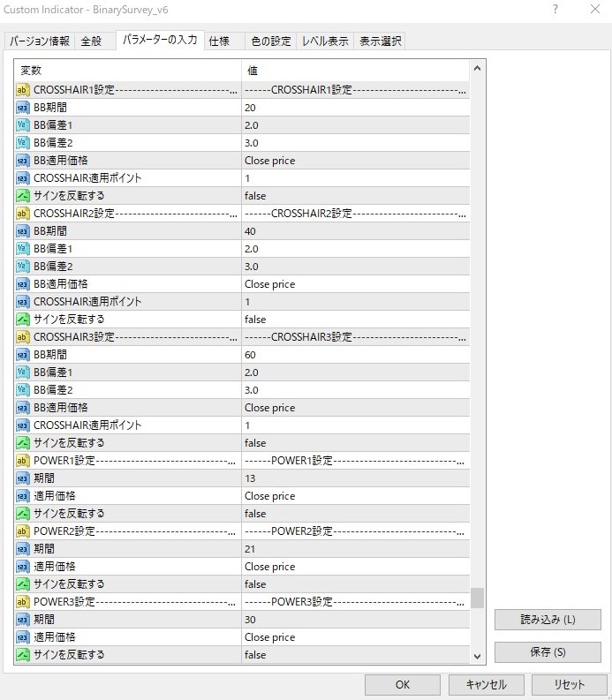Click double icon of BB偏差1 under CROSSHAIR1設定
The image size is (612, 700).
point(22,125)
